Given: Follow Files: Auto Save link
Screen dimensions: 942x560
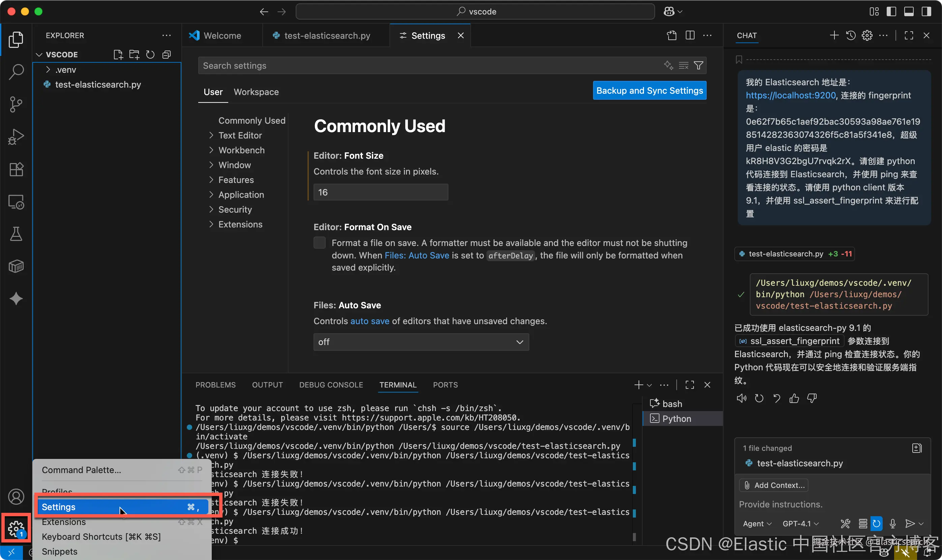Looking at the screenshot, I should click(417, 255).
